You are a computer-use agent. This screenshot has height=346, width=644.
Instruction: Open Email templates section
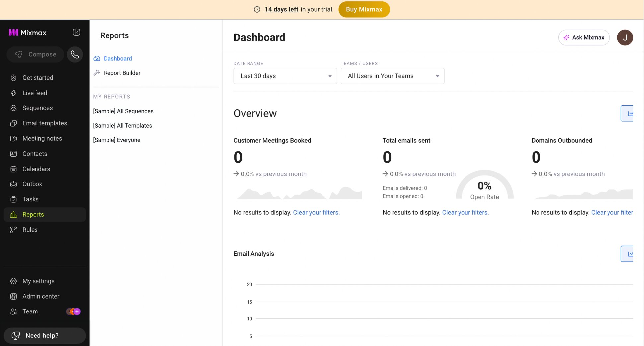point(45,123)
